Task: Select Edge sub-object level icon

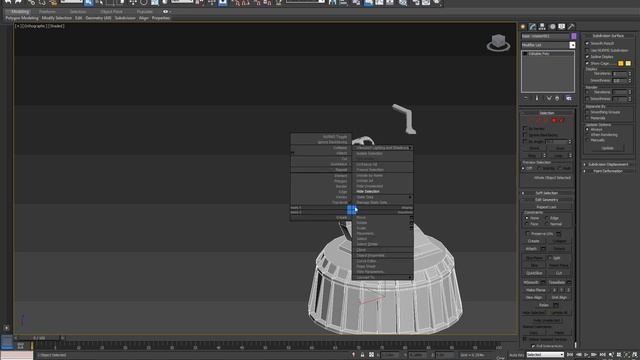Action: point(538,120)
